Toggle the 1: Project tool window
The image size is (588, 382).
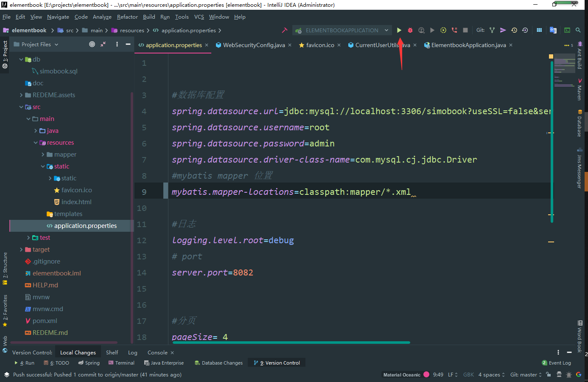pos(5,54)
